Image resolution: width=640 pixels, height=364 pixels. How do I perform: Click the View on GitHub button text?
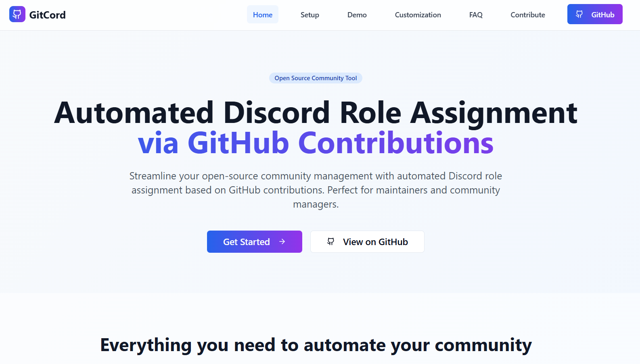375,242
